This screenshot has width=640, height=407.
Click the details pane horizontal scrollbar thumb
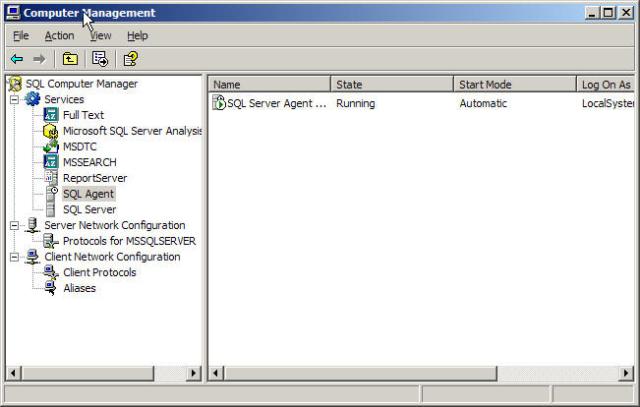[360, 373]
